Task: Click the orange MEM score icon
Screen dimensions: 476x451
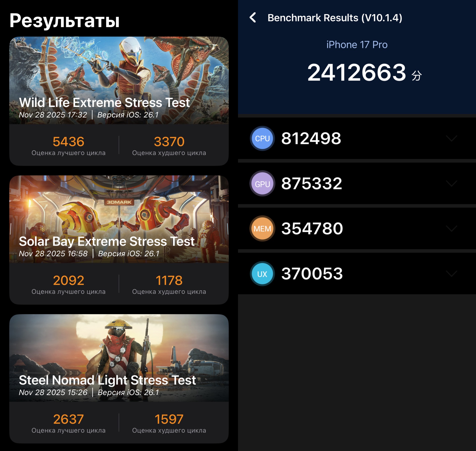Action: point(262,228)
